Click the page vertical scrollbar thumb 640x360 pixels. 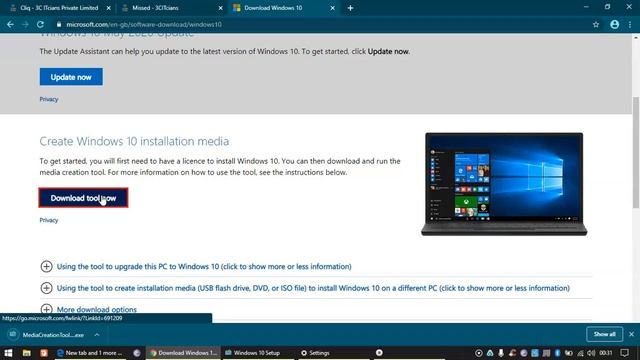(636, 152)
